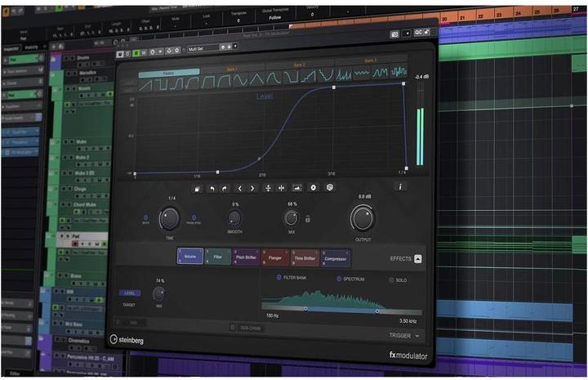This screenshot has height=380, width=588.
Task: Select the triangle curve preset
Action: click(x=257, y=78)
